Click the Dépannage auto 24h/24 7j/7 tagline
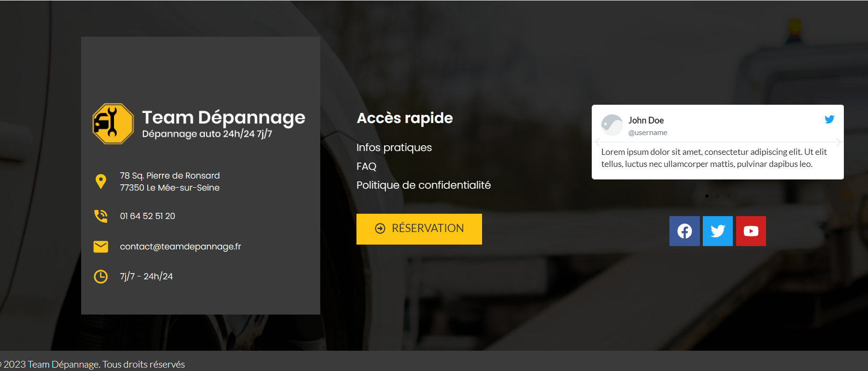The width and height of the screenshot is (868, 371). click(x=207, y=134)
